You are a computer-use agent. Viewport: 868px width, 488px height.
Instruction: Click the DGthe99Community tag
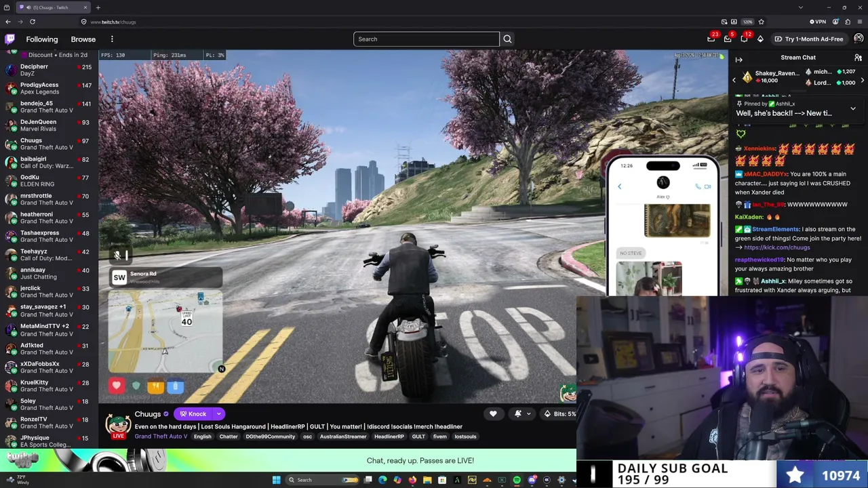pyautogui.click(x=271, y=436)
